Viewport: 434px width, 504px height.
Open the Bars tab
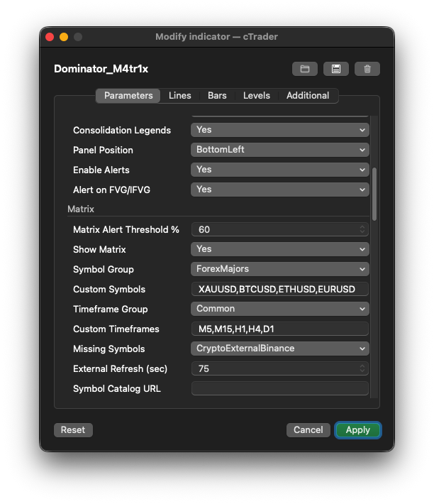(217, 95)
